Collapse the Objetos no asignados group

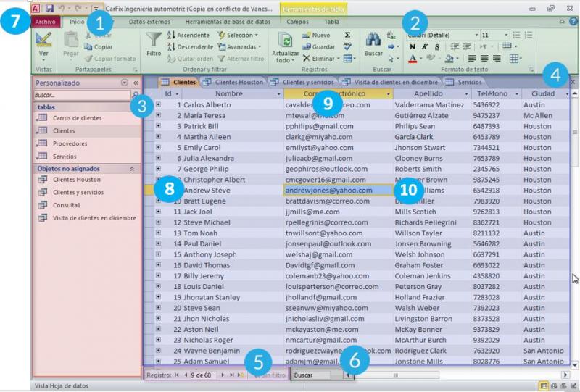[132, 168]
